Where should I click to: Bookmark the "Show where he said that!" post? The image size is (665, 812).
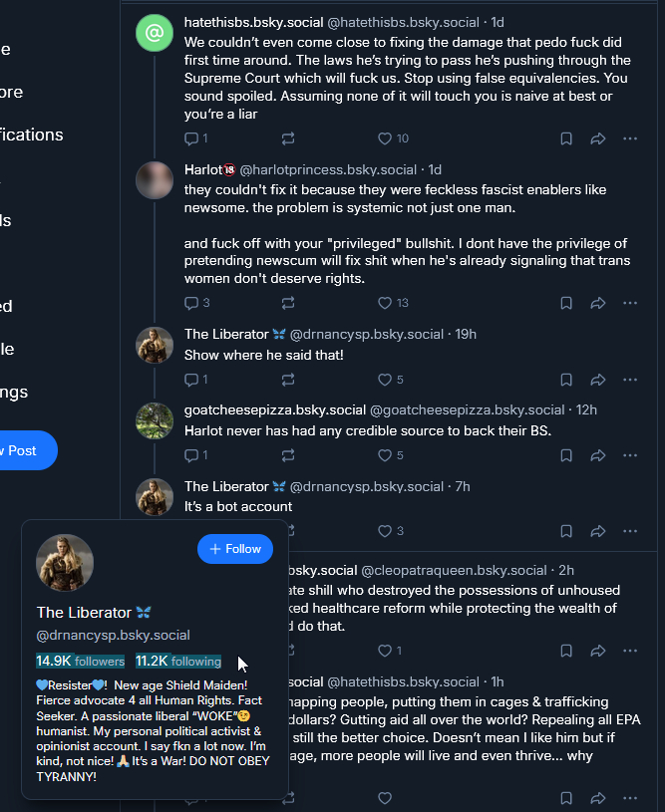coord(566,380)
